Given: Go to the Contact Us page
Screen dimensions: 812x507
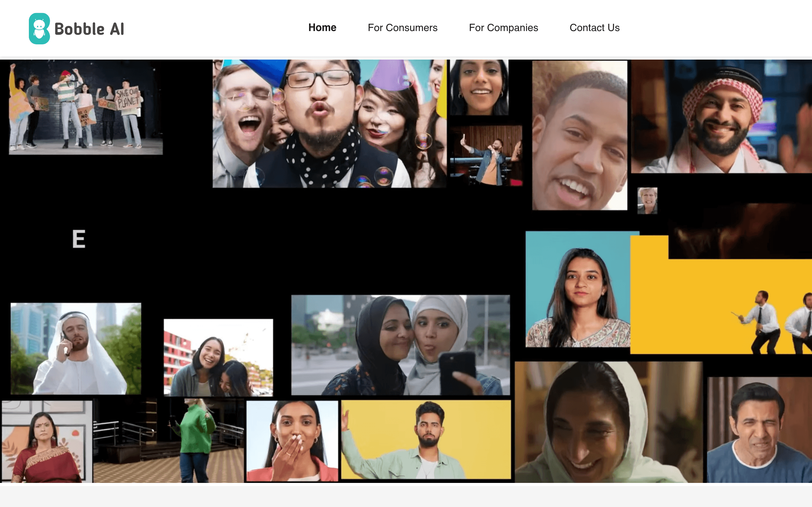Looking at the screenshot, I should click(x=594, y=28).
